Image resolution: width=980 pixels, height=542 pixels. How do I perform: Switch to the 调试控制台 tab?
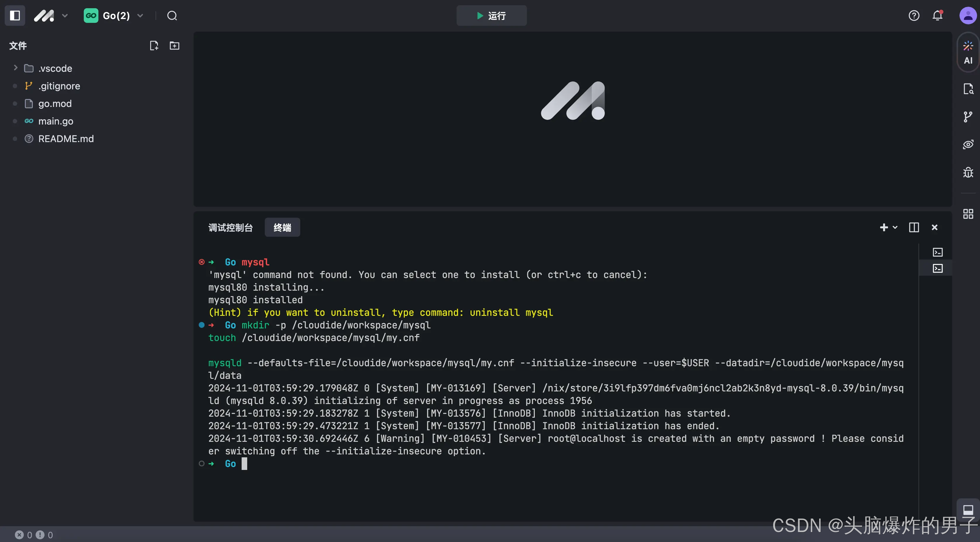(231, 228)
